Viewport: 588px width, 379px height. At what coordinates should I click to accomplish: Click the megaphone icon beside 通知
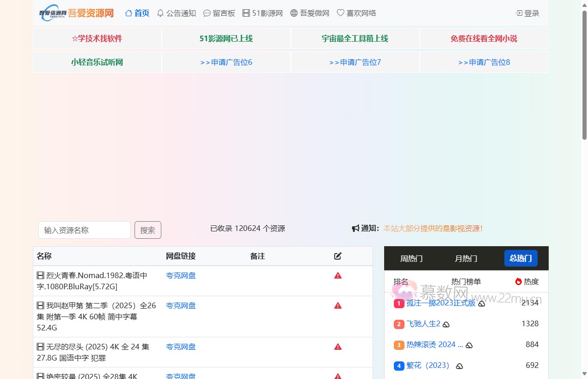[x=355, y=228]
